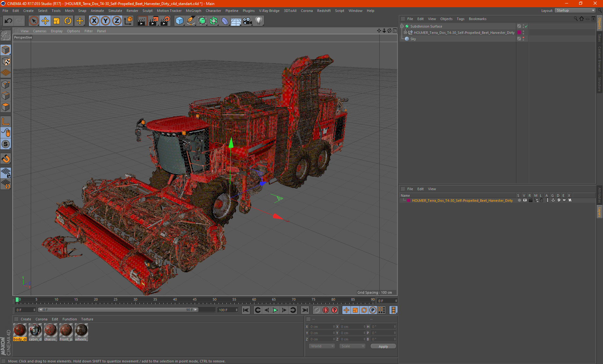Select the Live Selection tool

coord(34,21)
